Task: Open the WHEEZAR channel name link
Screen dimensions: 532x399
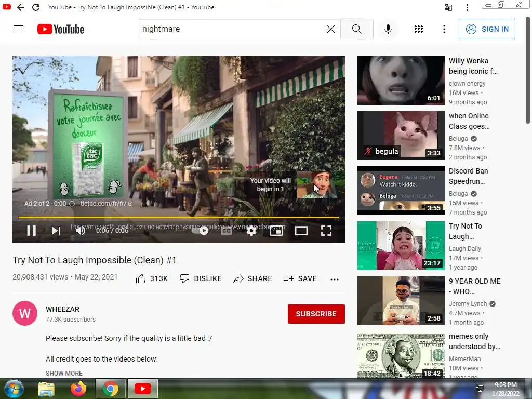Action: pyautogui.click(x=62, y=309)
